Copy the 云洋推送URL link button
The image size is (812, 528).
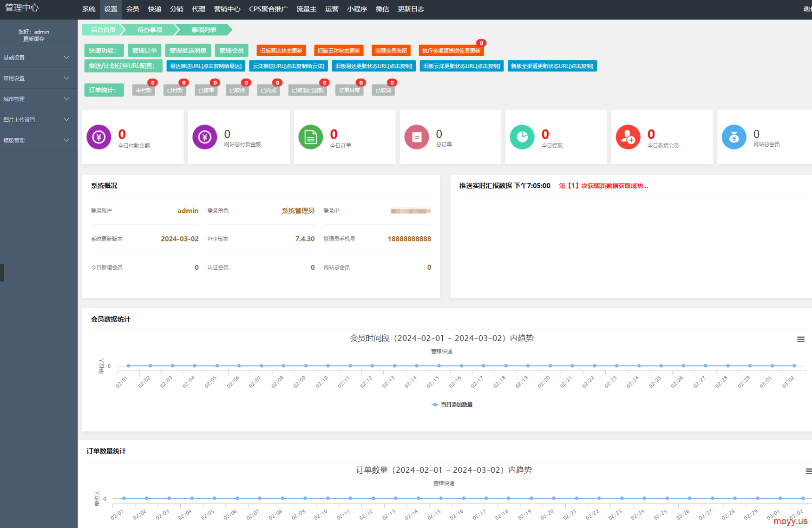[288, 66]
